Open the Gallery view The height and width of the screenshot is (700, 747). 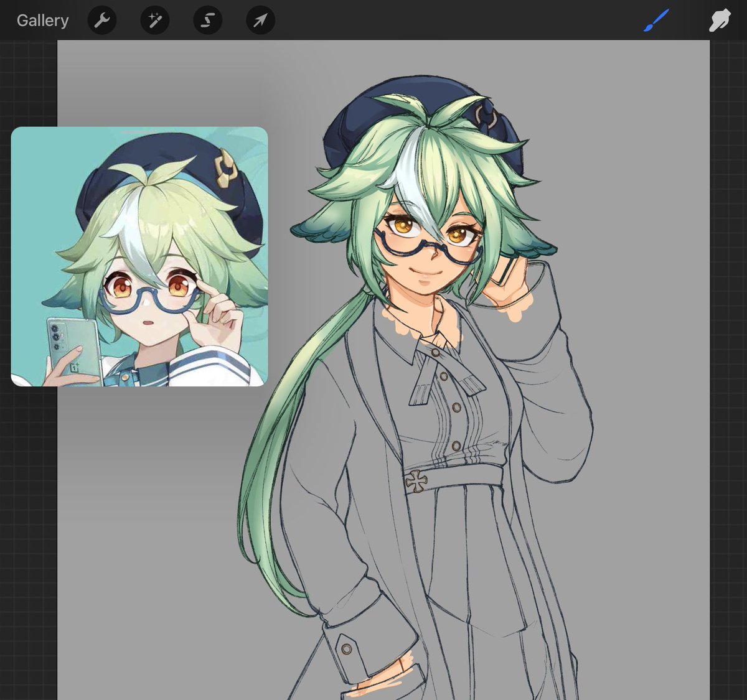(x=42, y=21)
